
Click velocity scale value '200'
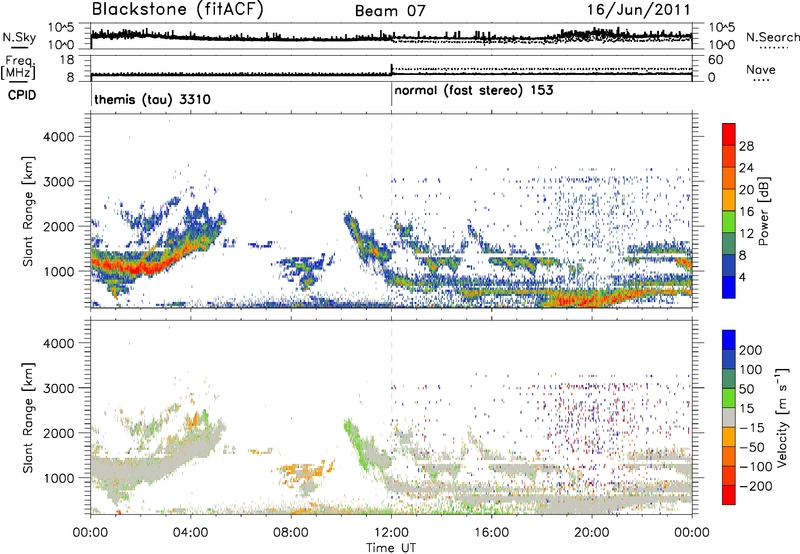point(751,350)
